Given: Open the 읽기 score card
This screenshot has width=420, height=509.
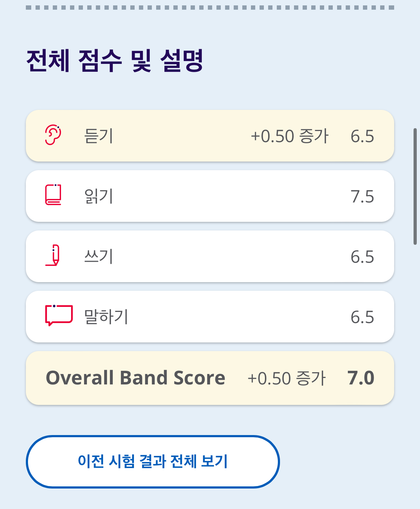Looking at the screenshot, I should point(210,196).
